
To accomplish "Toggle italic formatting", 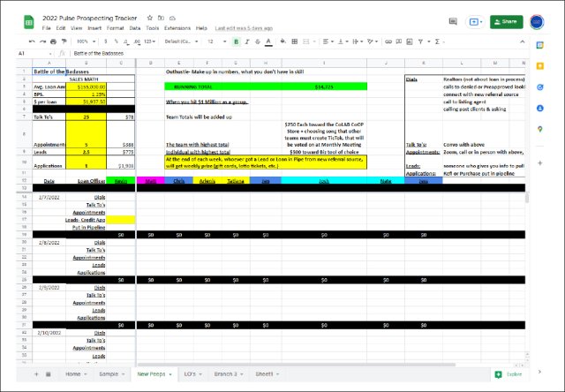I will click(x=247, y=41).
